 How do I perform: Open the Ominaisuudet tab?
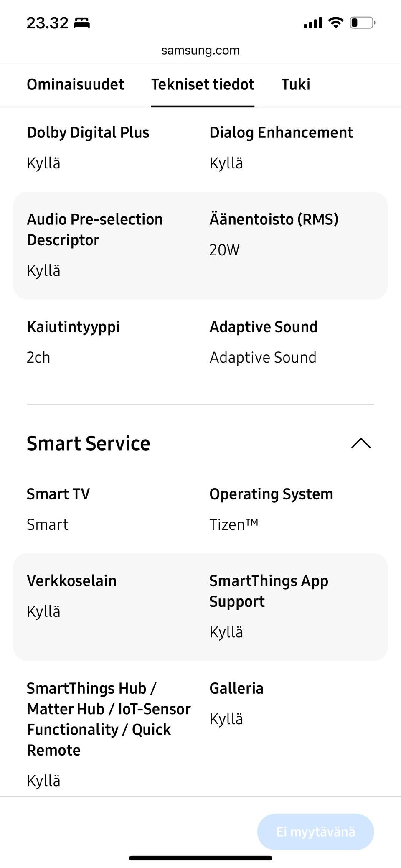(x=76, y=84)
